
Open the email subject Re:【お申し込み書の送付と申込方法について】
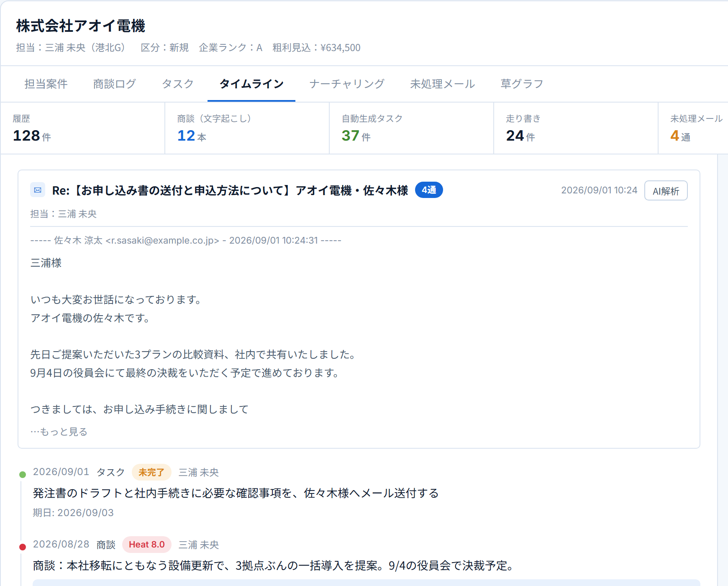click(230, 190)
